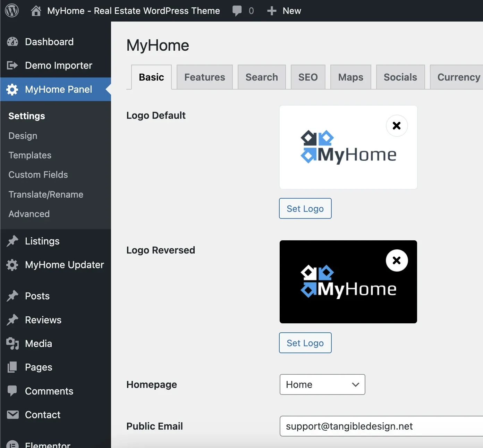Screen dimensions: 483x448
Task: Click the Listings pin icon
Action: point(12,241)
